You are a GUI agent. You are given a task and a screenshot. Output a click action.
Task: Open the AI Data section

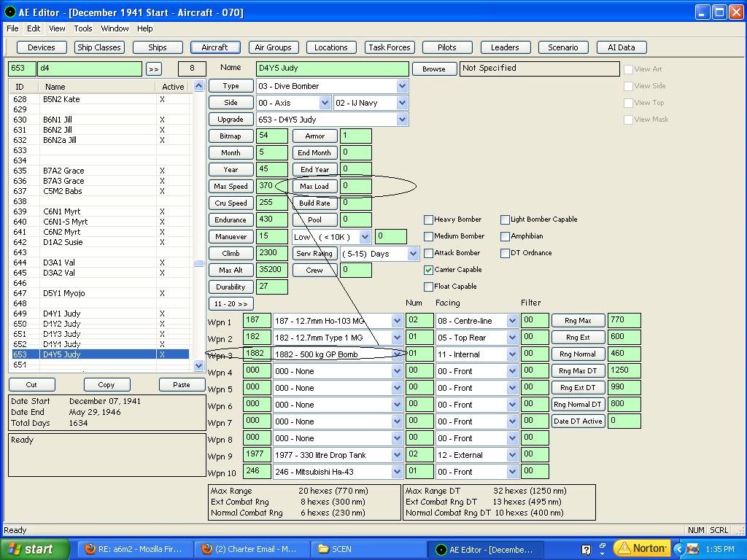tap(622, 47)
